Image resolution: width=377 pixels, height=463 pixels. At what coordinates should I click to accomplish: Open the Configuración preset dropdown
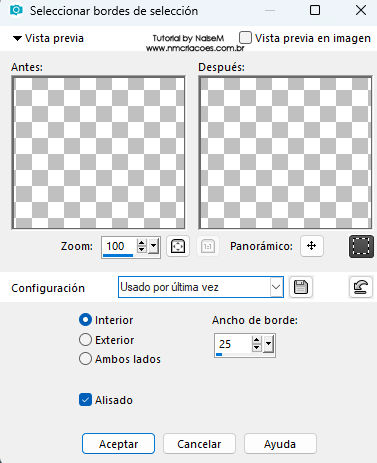tap(201, 287)
